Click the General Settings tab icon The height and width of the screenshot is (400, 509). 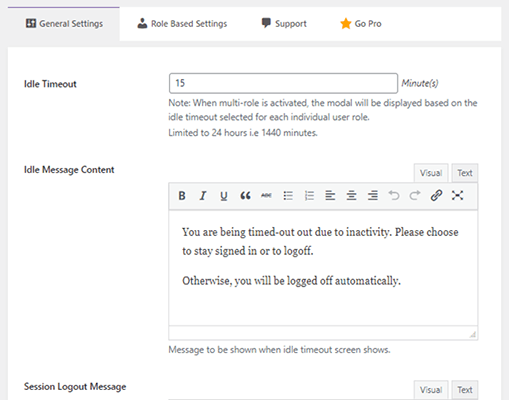31,23
